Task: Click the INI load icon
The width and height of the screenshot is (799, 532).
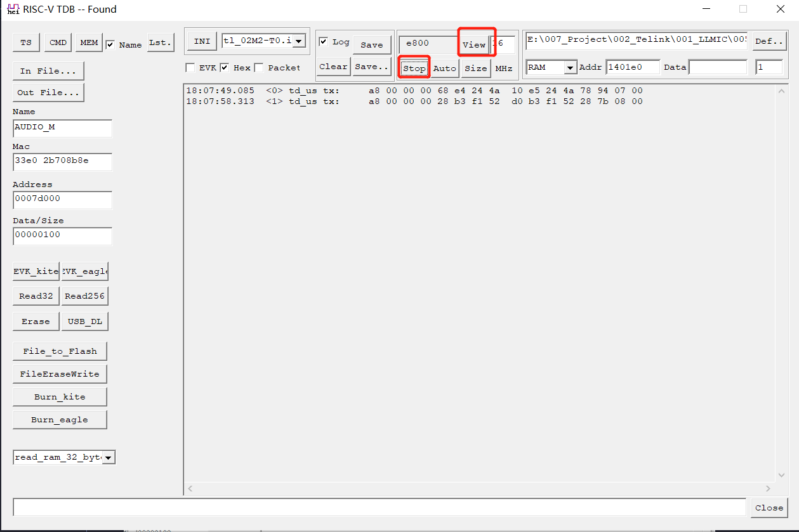Action: (x=201, y=41)
